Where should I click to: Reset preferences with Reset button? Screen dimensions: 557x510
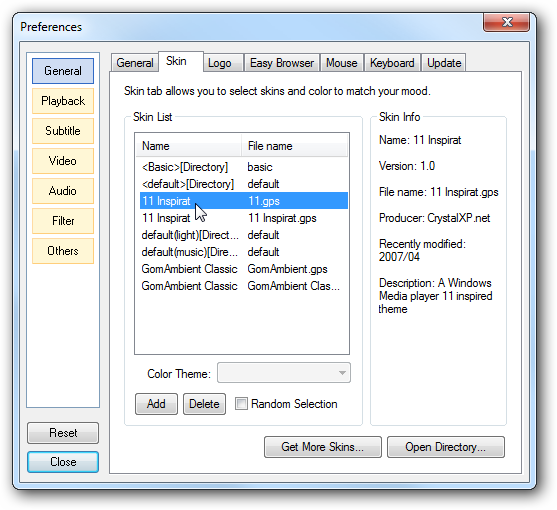[x=63, y=433]
